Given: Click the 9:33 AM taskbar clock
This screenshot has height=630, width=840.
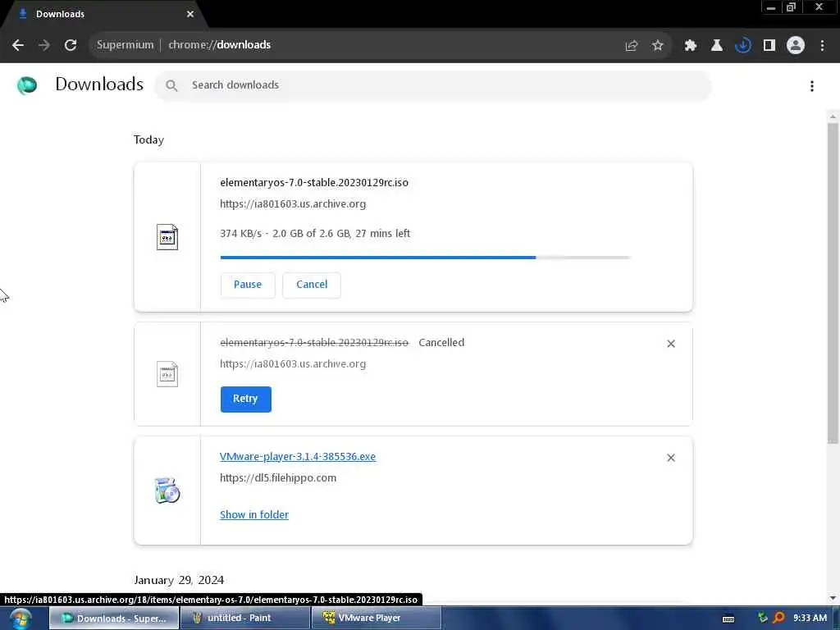Looking at the screenshot, I should click(x=810, y=619).
